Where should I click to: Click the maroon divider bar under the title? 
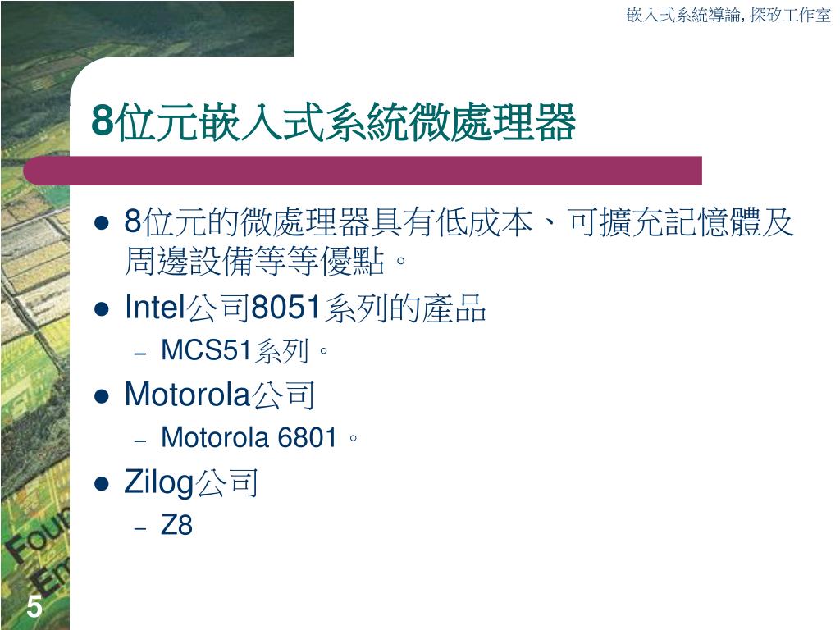pos(363,171)
